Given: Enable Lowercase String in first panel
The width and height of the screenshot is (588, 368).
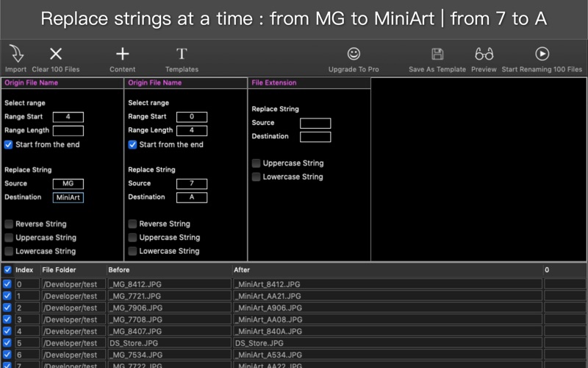Looking at the screenshot, I should click(9, 251).
